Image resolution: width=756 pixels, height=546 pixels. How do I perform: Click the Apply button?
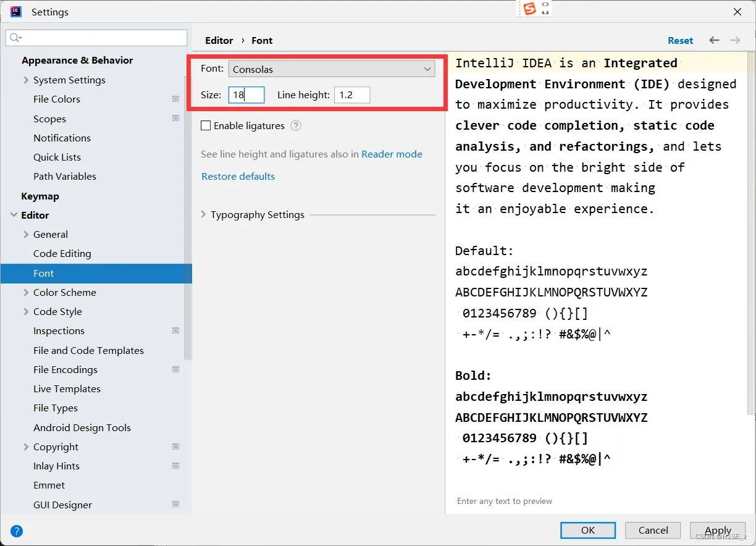(718, 530)
